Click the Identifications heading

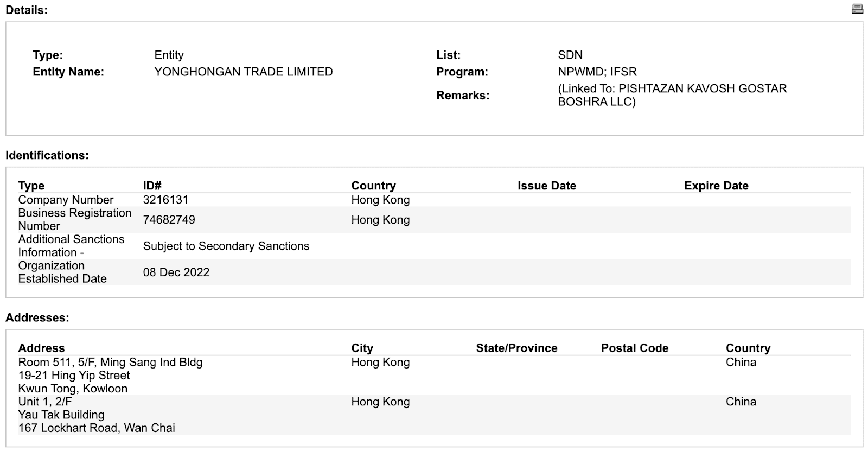[47, 154]
